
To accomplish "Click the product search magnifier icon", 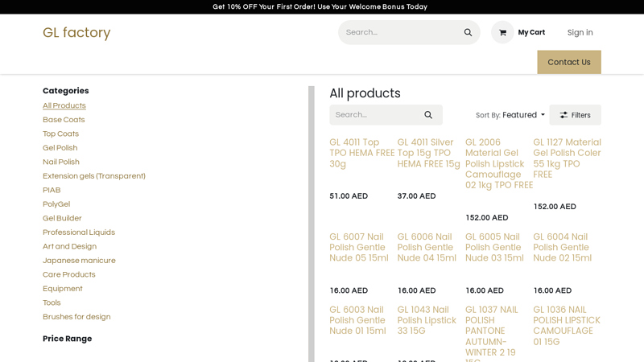I will tap(428, 115).
